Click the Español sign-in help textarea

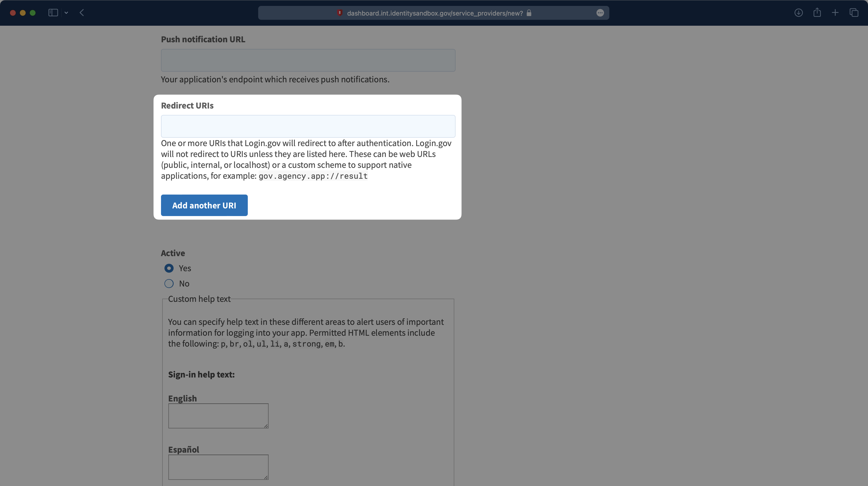pyautogui.click(x=218, y=467)
